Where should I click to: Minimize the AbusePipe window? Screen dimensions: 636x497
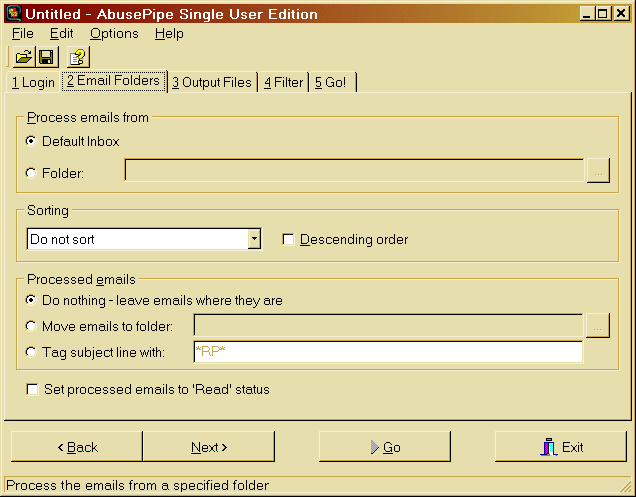[586, 14]
